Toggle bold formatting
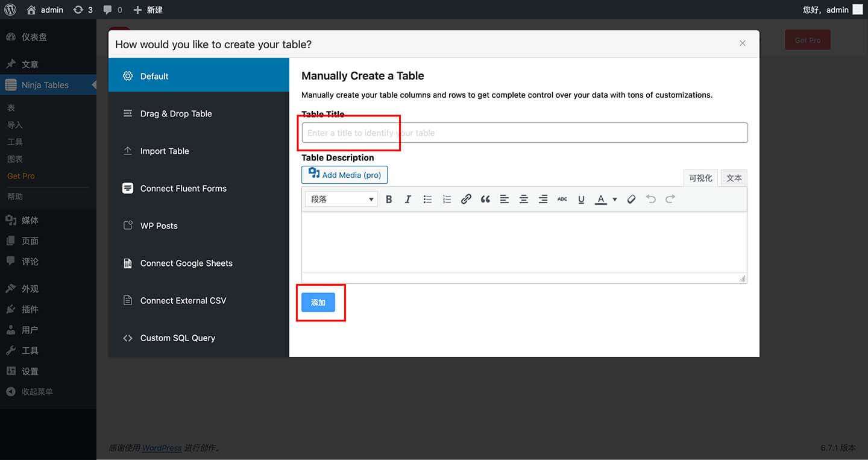The height and width of the screenshot is (460, 868). pos(389,199)
